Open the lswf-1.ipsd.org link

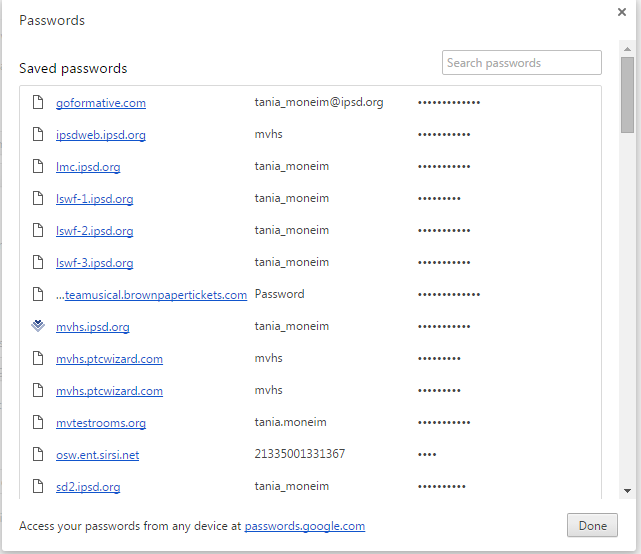[x=95, y=198]
